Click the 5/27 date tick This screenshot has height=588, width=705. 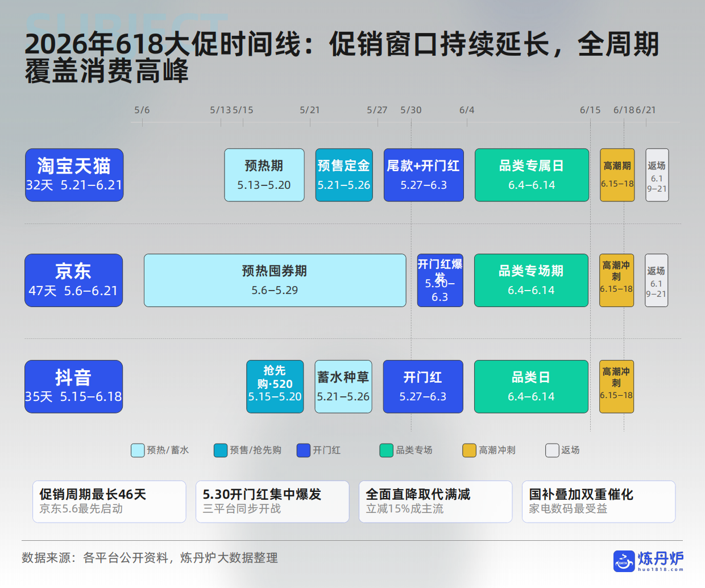[x=377, y=110]
